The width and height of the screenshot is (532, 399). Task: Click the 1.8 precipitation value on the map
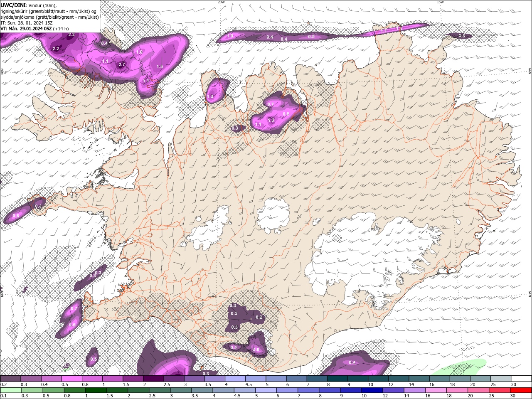pyautogui.click(x=160, y=66)
